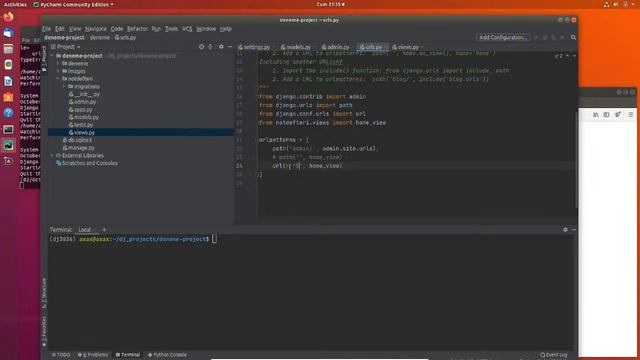Hide the Terminal panel
This screenshot has width=640, height=360.
(573, 230)
